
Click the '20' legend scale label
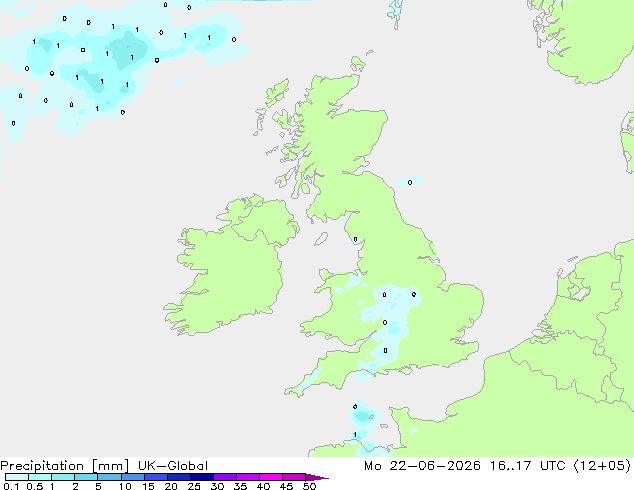(x=171, y=486)
